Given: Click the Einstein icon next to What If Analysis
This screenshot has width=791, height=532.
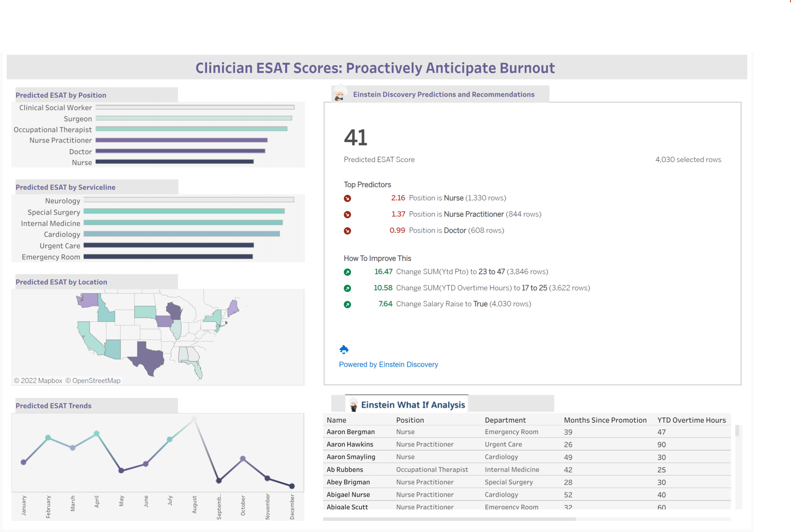Looking at the screenshot, I should point(354,405).
